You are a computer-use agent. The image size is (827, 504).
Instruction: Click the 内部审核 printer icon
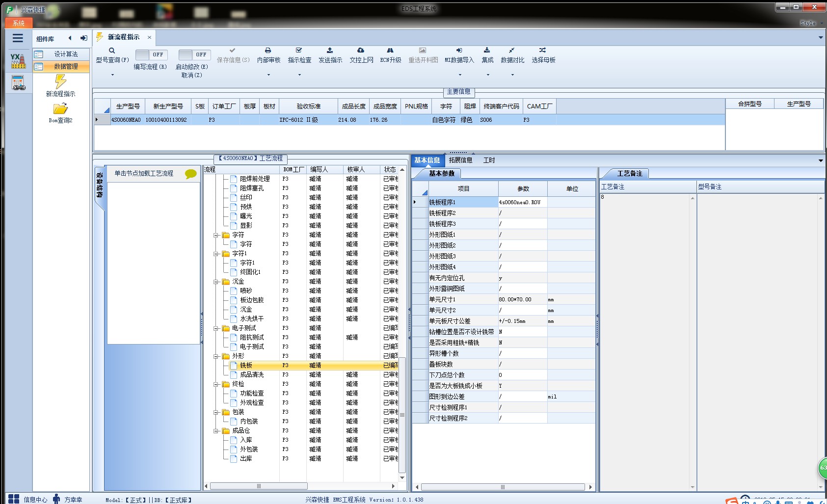point(268,50)
